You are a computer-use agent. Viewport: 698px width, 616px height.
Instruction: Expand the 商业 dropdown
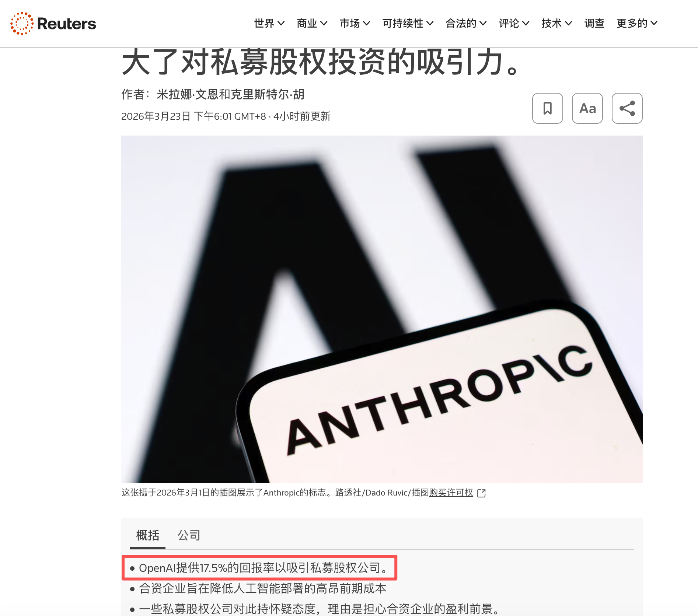pos(312,24)
